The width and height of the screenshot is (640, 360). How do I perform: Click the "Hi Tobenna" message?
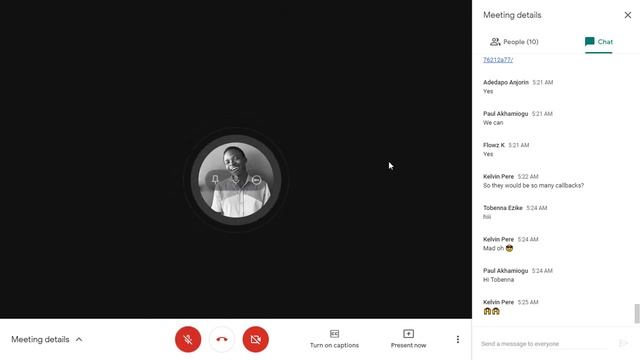[498, 280]
